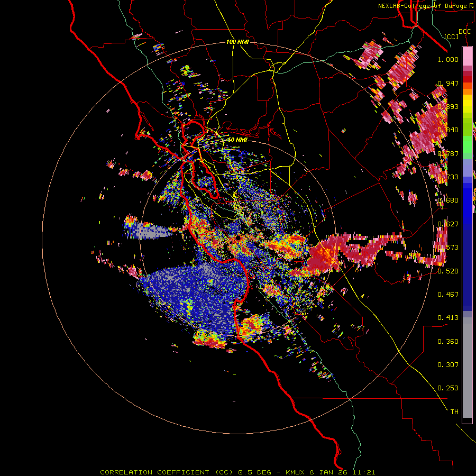
Task: Click the TH threshold label on the scale
Action: [454, 411]
